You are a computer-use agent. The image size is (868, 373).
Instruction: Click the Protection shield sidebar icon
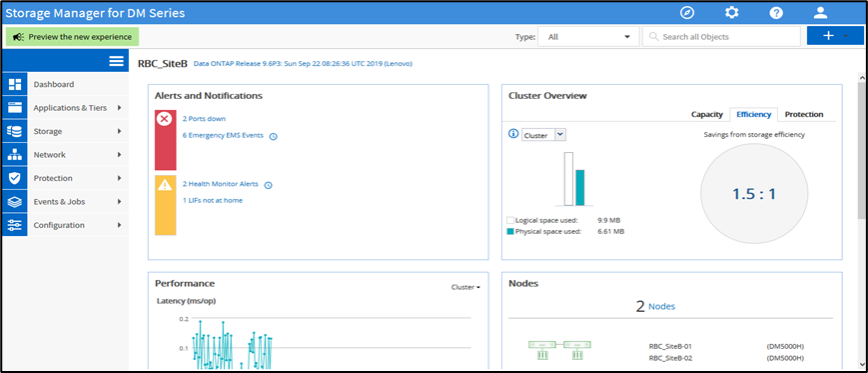point(14,178)
